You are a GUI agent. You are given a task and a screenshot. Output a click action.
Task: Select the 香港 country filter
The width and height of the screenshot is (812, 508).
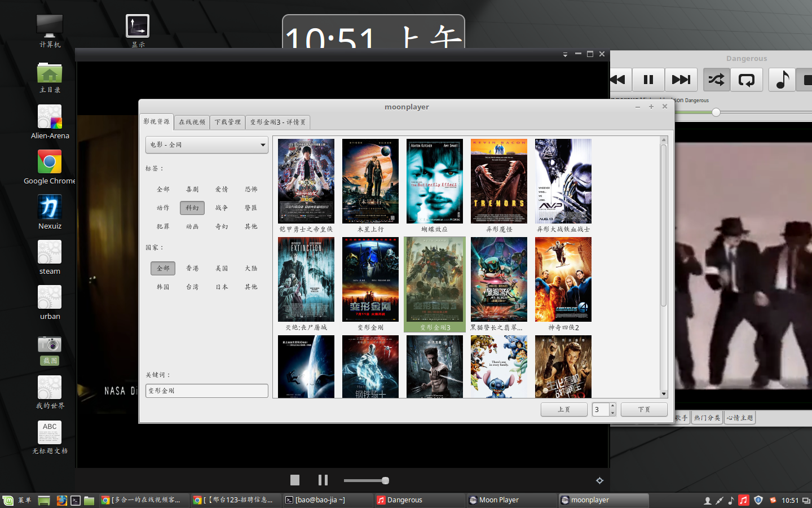pos(192,269)
